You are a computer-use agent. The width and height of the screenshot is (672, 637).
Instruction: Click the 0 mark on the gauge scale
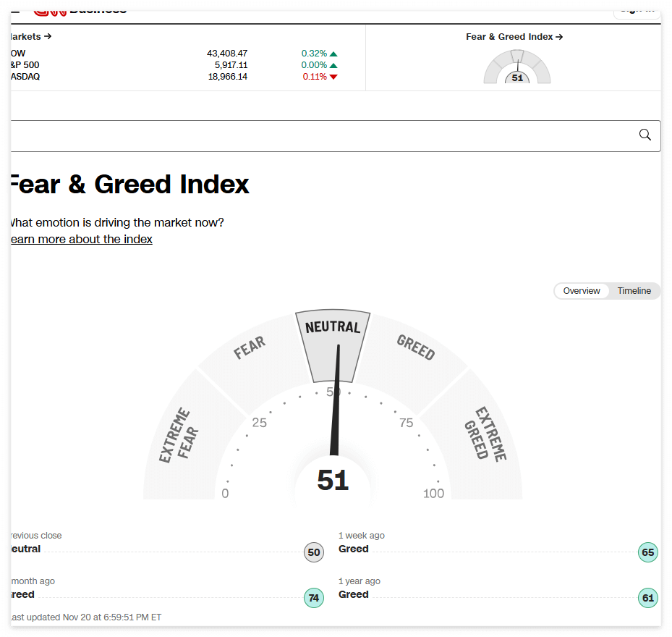(x=225, y=493)
